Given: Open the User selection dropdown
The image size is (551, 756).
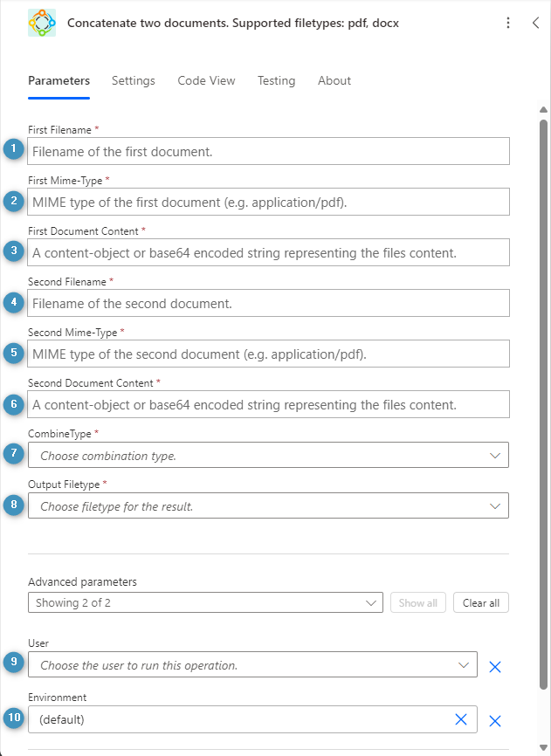Looking at the screenshot, I should 252,665.
